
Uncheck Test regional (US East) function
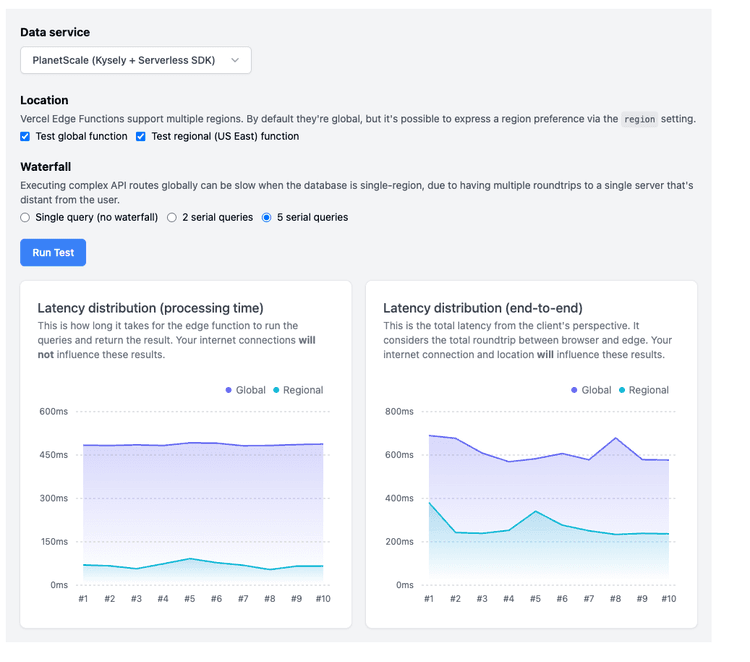(x=141, y=136)
